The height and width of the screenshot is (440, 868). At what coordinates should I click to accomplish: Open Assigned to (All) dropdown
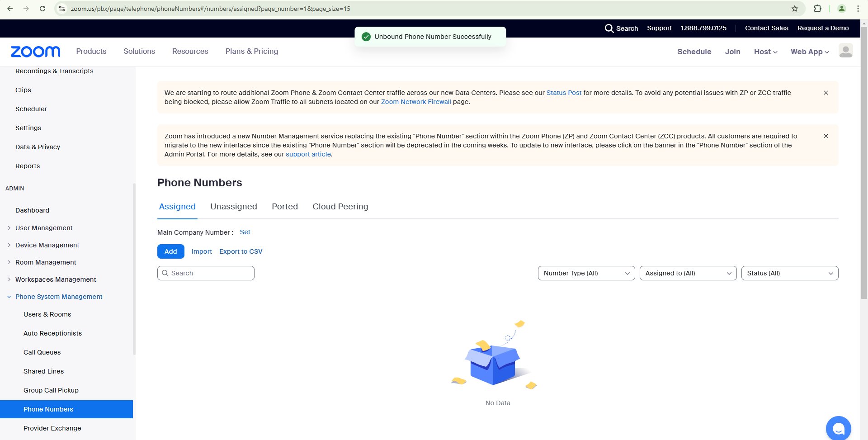click(x=688, y=273)
